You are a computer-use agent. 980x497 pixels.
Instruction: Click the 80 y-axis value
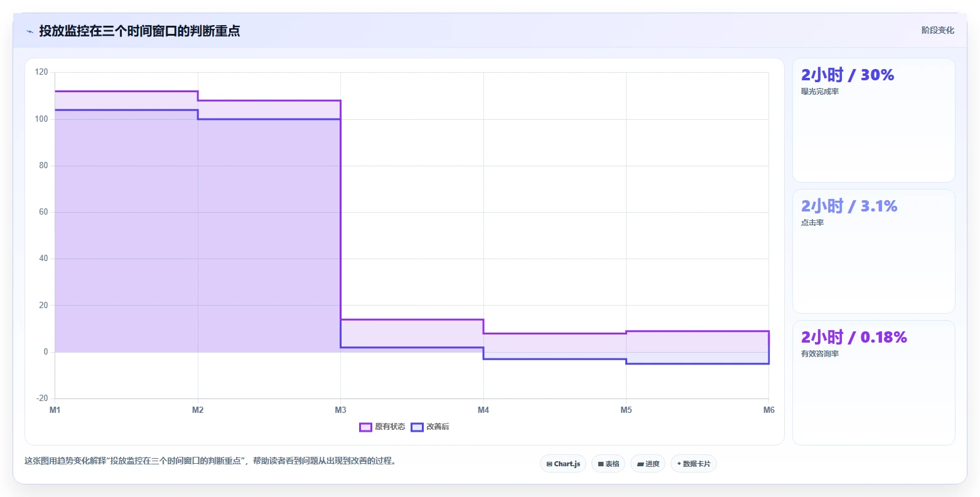coord(43,166)
